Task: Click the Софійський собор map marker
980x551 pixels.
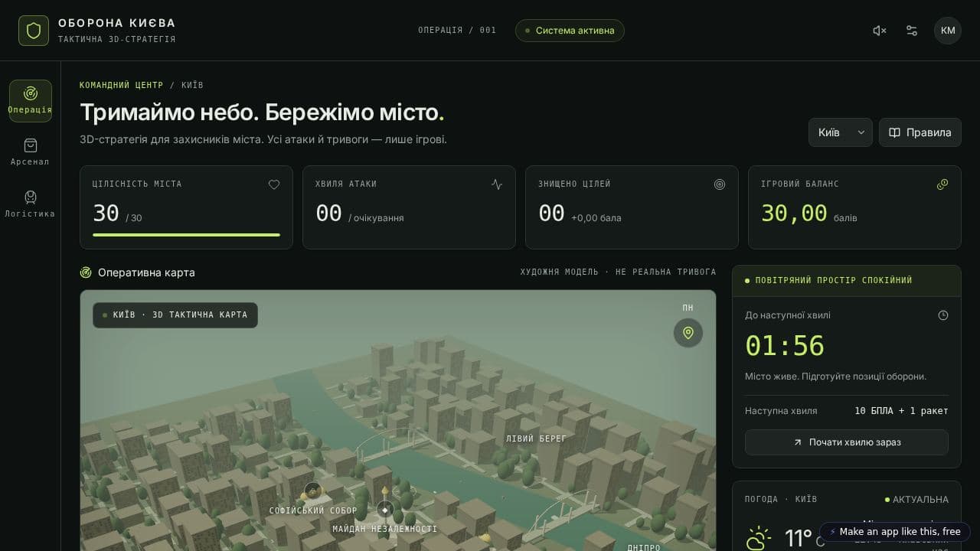Action: pyautogui.click(x=312, y=491)
